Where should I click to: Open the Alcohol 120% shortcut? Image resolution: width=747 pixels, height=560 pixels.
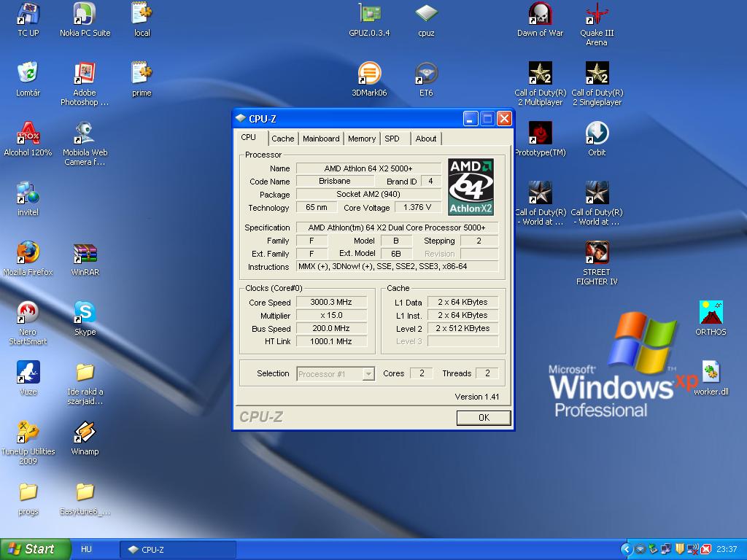(x=28, y=139)
